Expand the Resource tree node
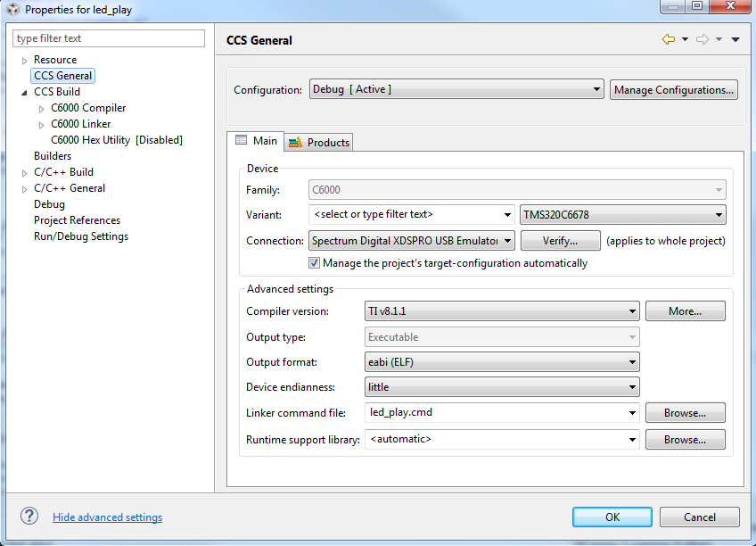Image resolution: width=756 pixels, height=546 pixels. tap(22, 59)
